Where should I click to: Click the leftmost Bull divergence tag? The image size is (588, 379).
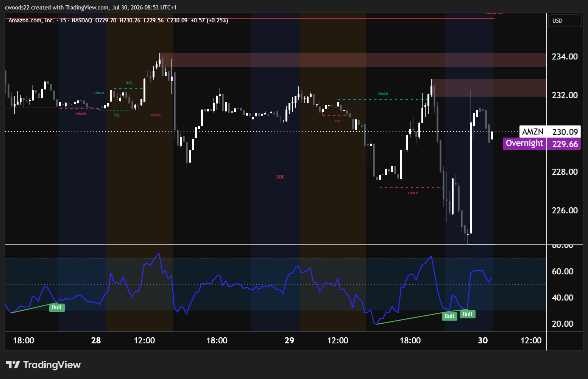tap(57, 307)
